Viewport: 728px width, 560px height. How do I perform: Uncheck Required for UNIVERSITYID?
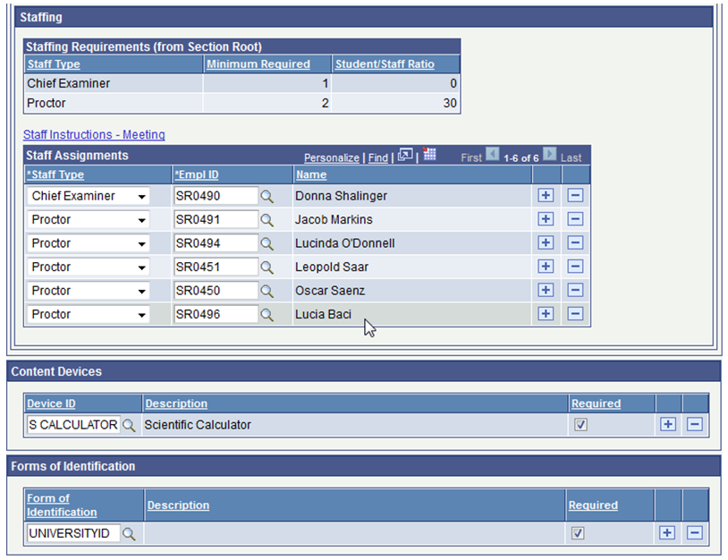coord(578,533)
